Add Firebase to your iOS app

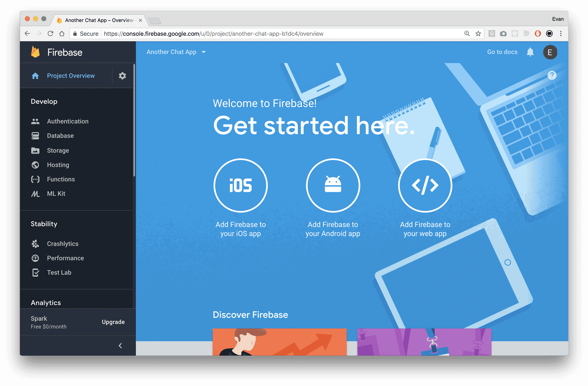point(241,186)
